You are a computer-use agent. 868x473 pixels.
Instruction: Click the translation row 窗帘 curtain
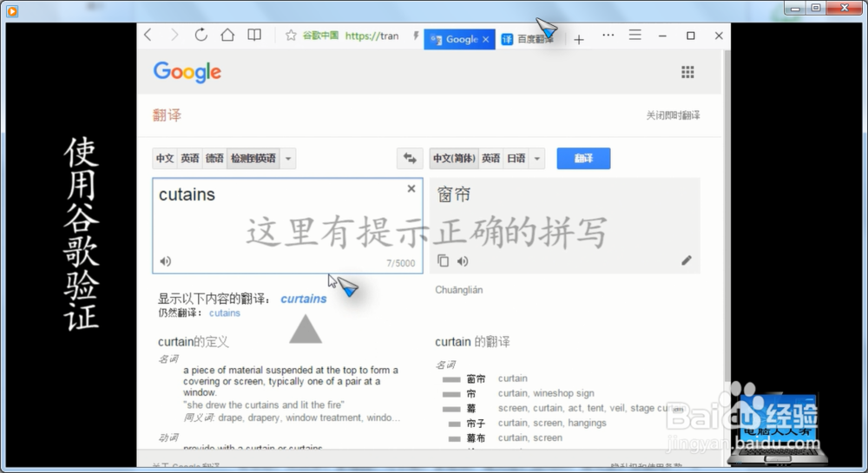click(485, 378)
